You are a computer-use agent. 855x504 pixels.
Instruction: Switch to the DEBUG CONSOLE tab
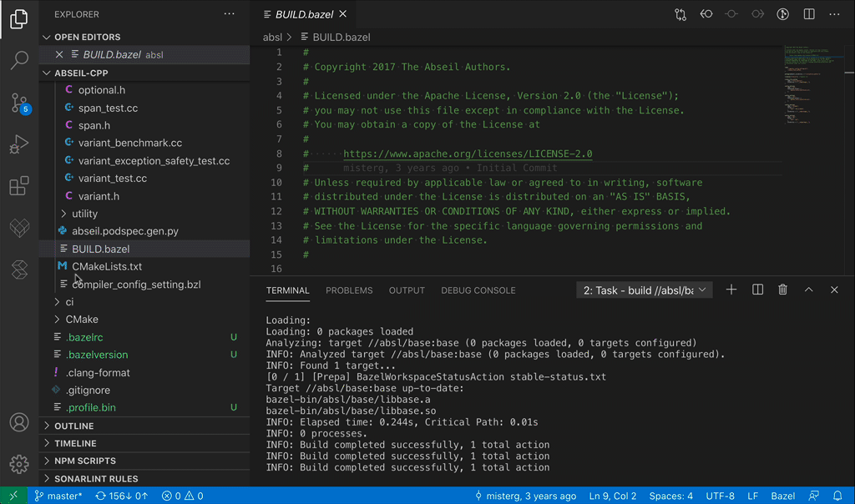coord(478,290)
